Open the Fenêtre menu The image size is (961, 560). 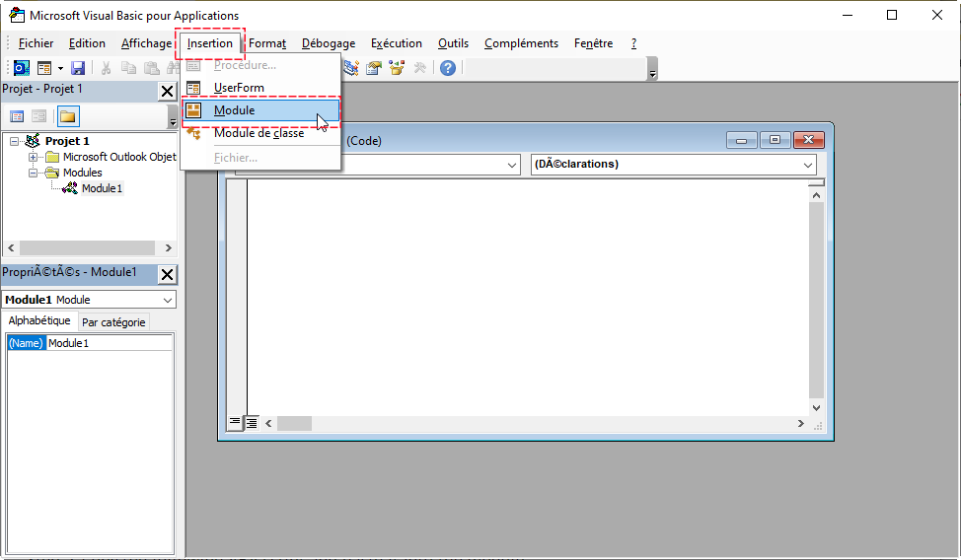click(x=593, y=43)
